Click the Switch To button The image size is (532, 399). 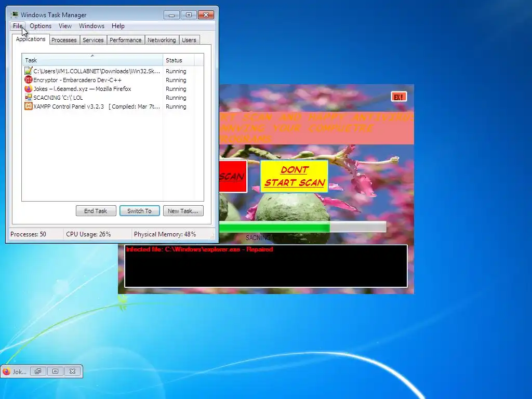point(139,211)
